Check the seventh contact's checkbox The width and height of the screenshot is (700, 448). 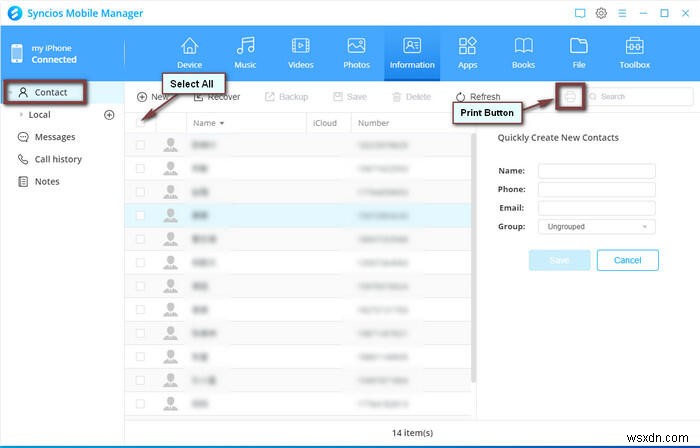pos(140,286)
